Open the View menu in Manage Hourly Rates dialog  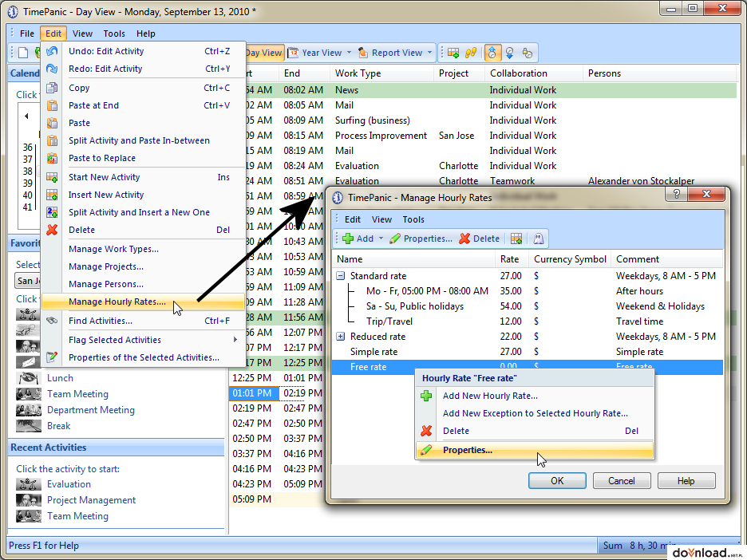[381, 219]
